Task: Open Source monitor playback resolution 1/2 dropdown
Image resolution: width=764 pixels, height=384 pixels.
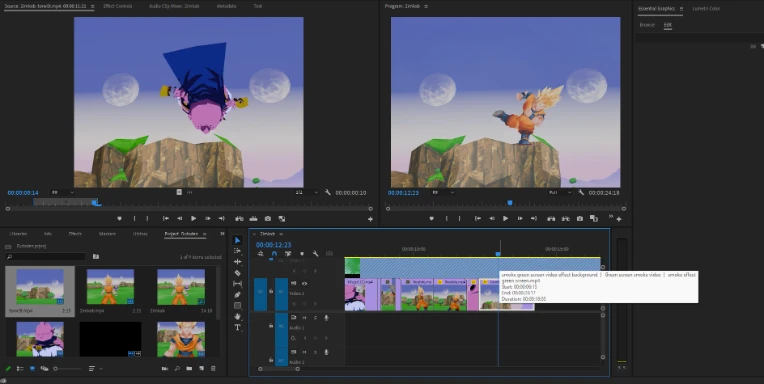Action: tap(306, 192)
